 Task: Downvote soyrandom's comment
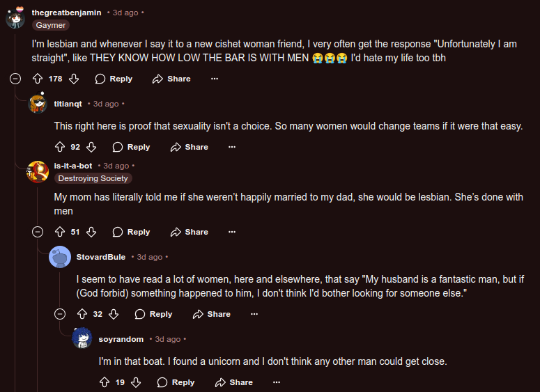[x=136, y=382]
